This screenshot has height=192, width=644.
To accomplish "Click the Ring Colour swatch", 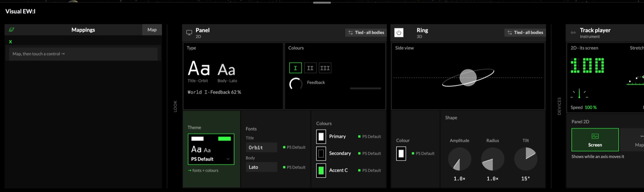I will [401, 153].
